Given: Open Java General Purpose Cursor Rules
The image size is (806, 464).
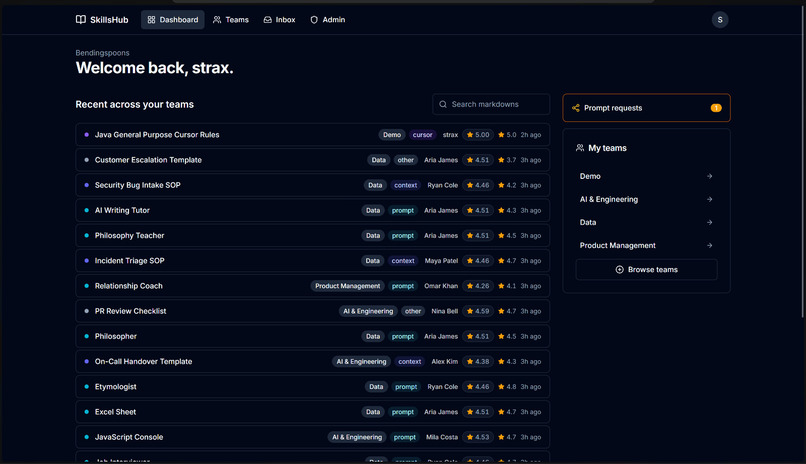Looking at the screenshot, I should 313,135.
